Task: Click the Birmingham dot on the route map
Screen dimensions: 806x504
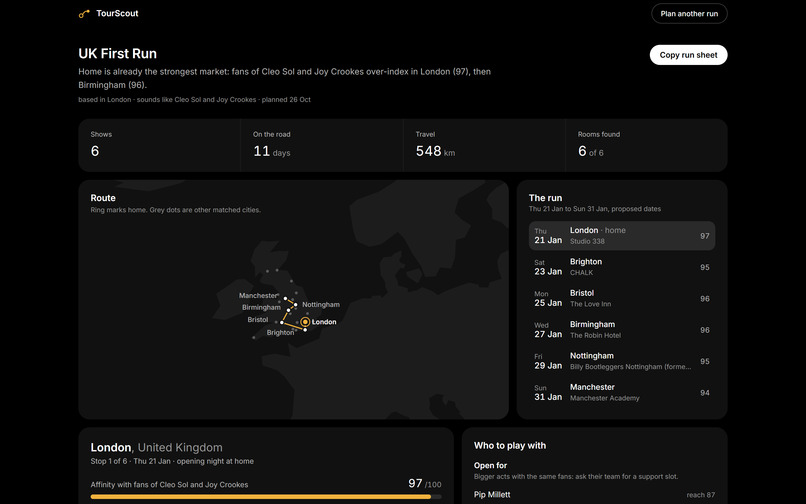Action: 288,310
